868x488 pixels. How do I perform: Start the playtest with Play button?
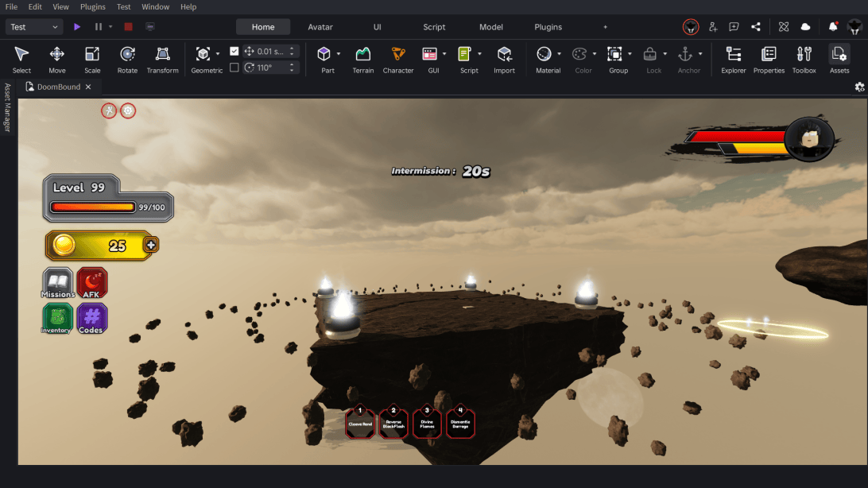point(77,26)
